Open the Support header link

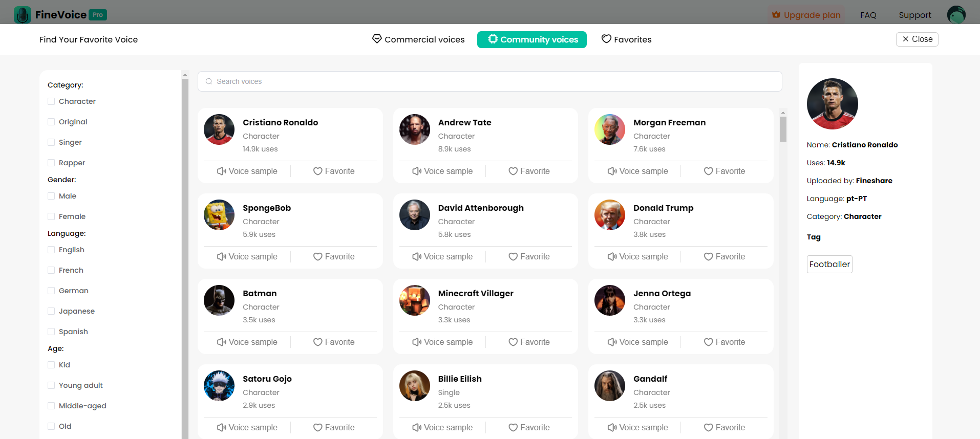tap(915, 15)
